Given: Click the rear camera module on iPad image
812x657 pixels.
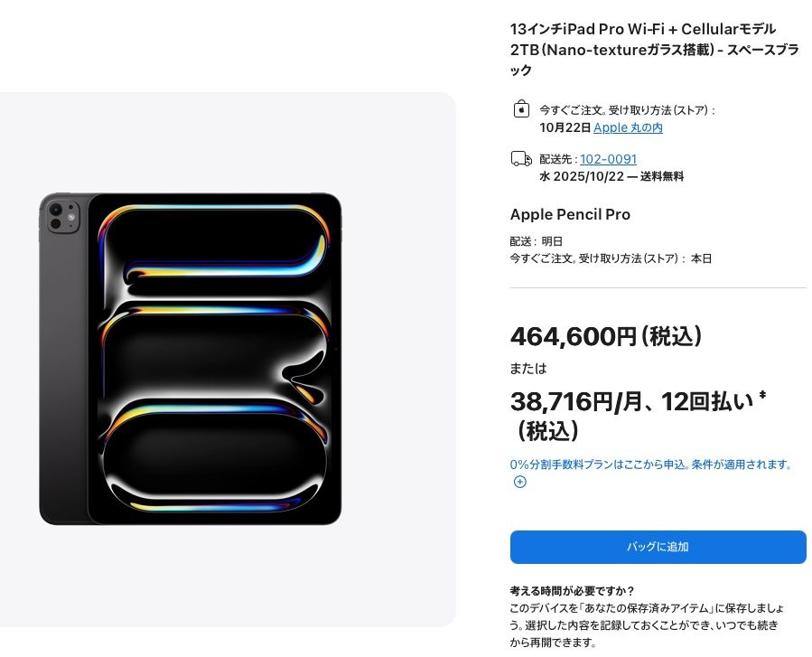Looking at the screenshot, I should tap(63, 216).
